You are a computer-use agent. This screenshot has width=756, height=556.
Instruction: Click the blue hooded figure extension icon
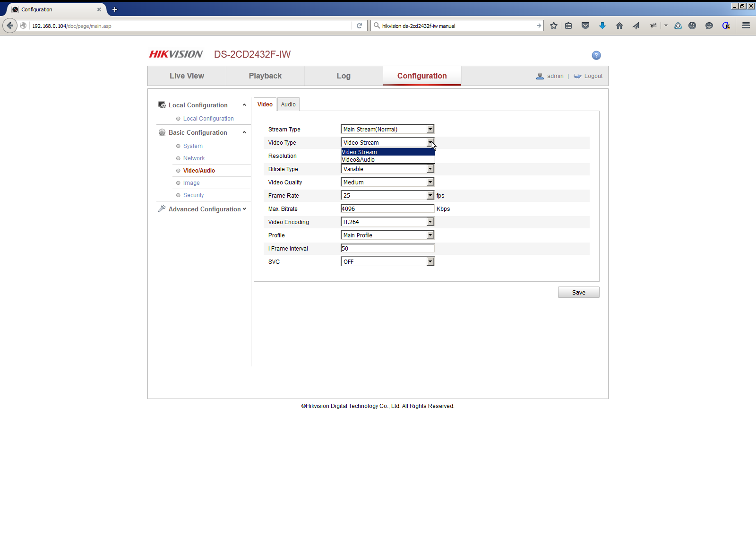(678, 26)
